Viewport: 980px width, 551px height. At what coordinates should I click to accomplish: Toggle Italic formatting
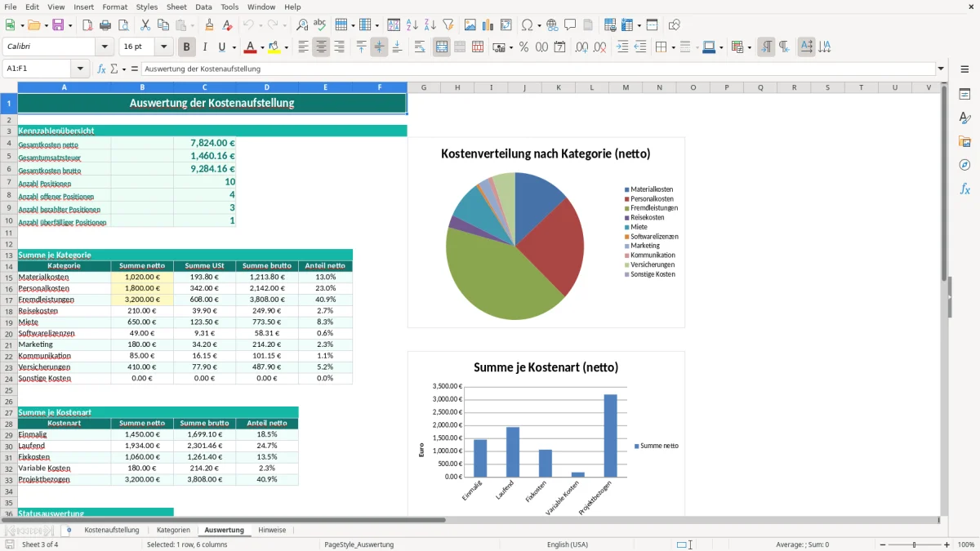point(205,47)
